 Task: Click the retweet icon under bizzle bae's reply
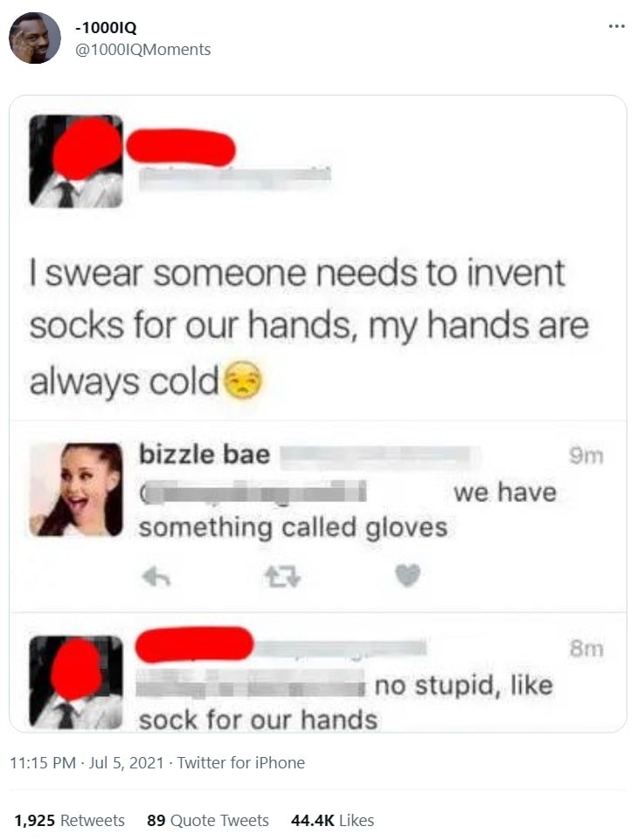click(x=282, y=577)
